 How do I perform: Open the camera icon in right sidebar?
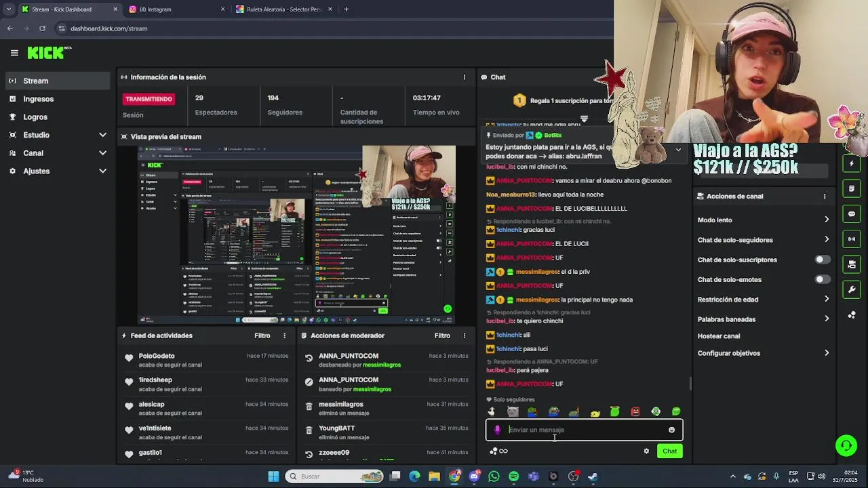tap(852, 264)
